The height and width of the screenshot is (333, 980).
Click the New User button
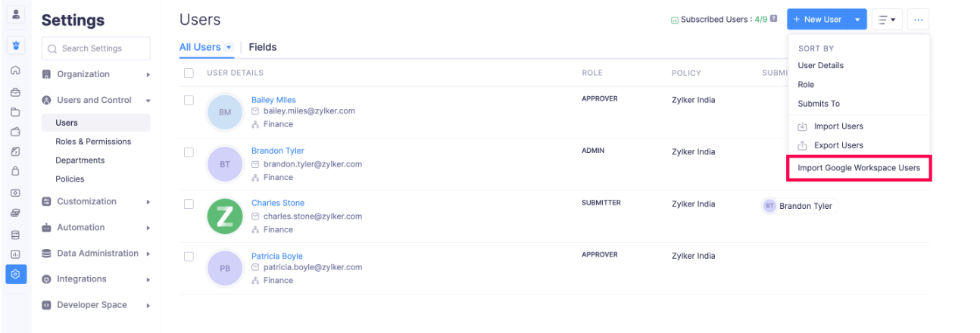click(x=817, y=20)
